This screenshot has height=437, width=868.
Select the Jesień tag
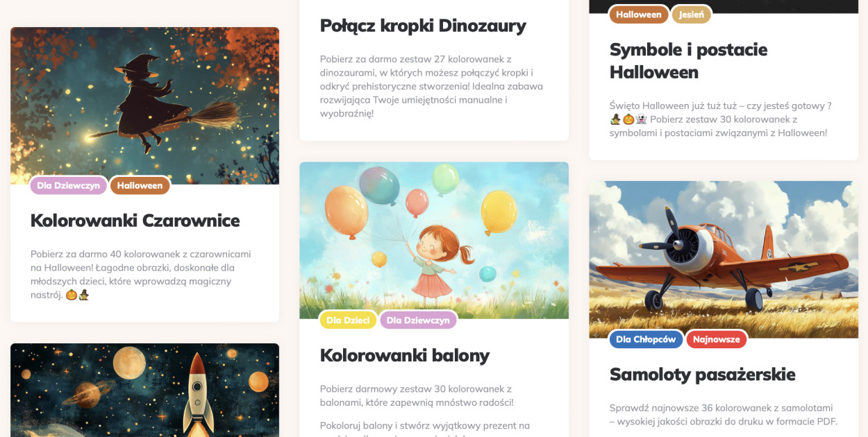point(692,15)
